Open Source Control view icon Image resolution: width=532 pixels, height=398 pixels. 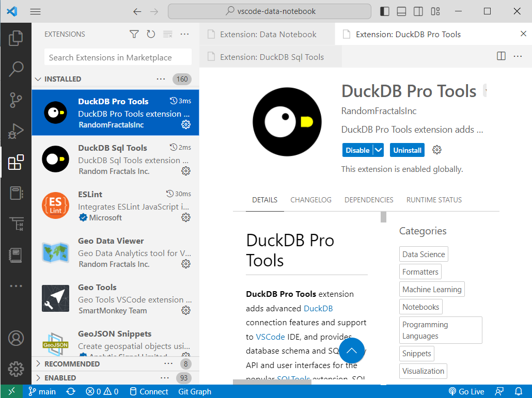pyautogui.click(x=16, y=100)
